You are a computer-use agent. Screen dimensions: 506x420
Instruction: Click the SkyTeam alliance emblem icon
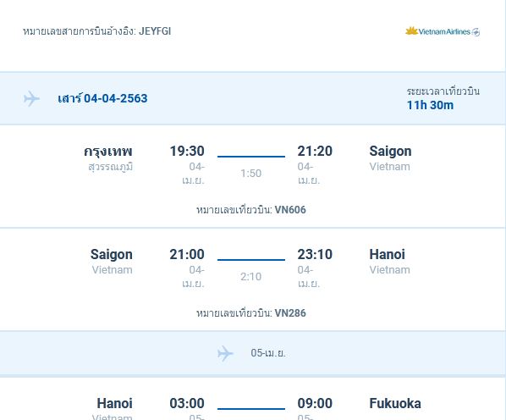pos(476,31)
